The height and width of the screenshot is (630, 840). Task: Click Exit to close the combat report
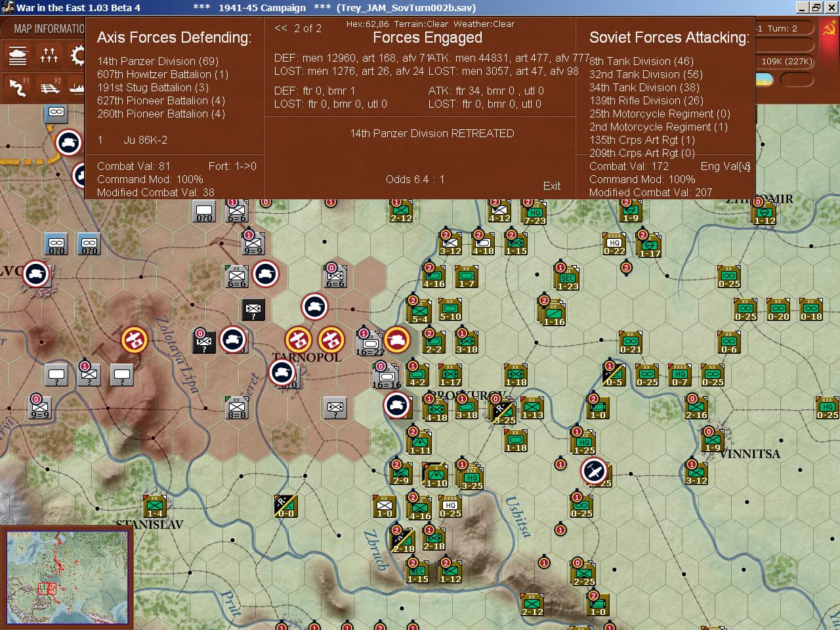tap(552, 186)
